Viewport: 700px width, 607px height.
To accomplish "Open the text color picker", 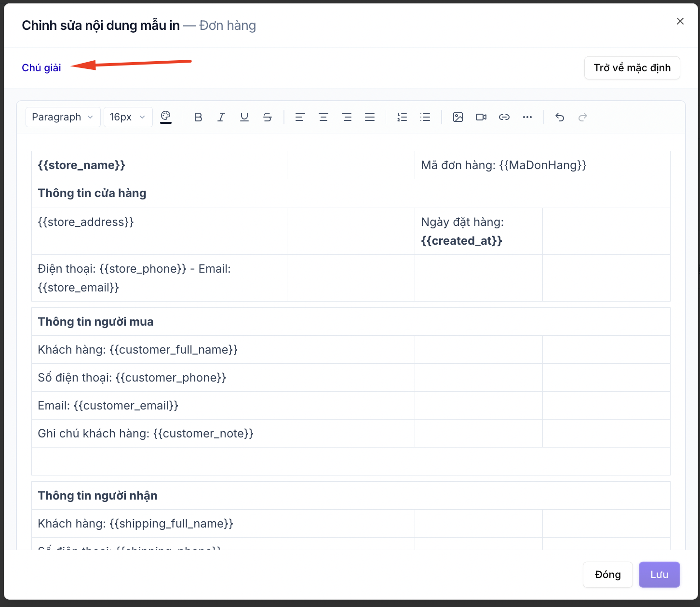I will (x=166, y=117).
